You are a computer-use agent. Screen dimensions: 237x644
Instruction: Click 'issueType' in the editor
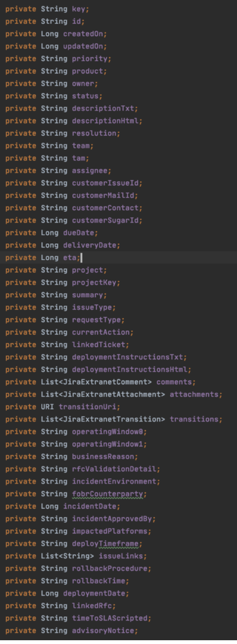92,307
